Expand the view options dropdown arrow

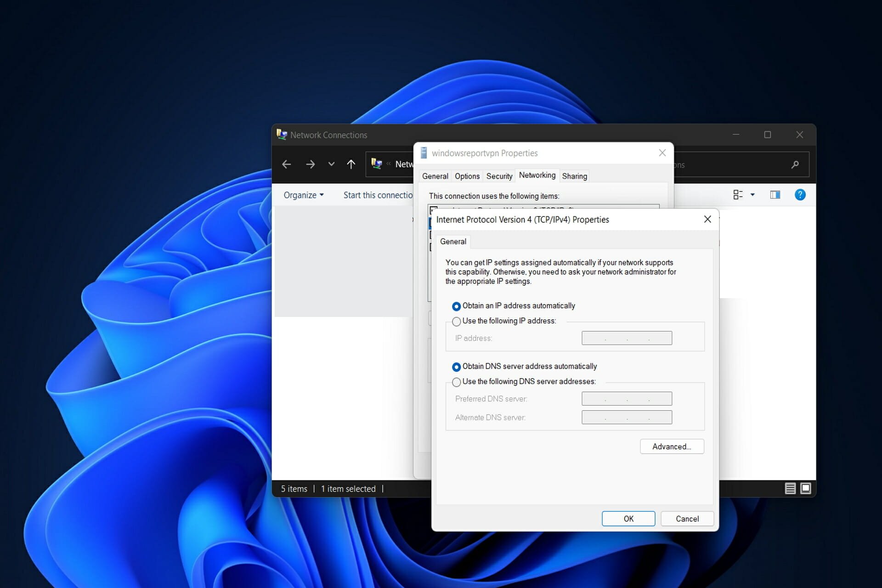point(752,195)
